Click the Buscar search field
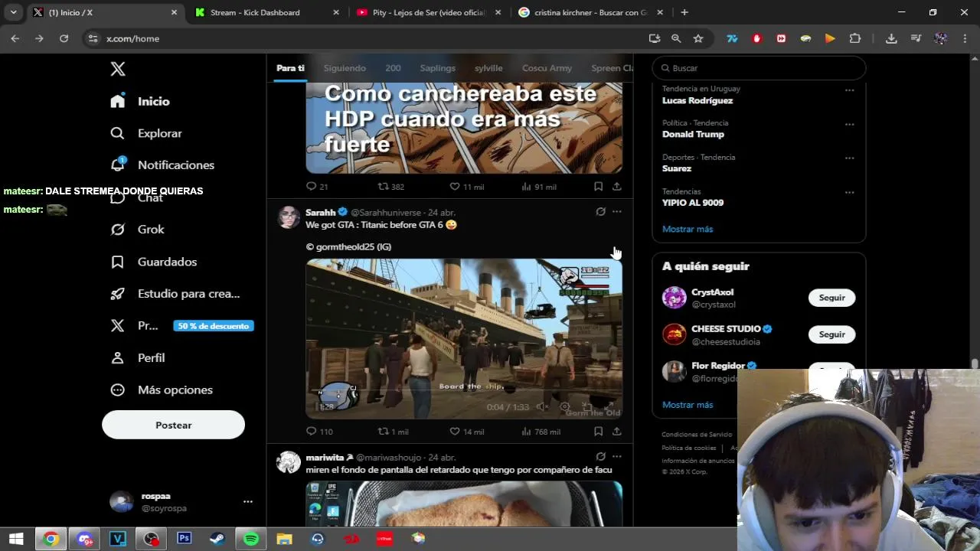This screenshot has height=551, width=980. click(x=759, y=68)
